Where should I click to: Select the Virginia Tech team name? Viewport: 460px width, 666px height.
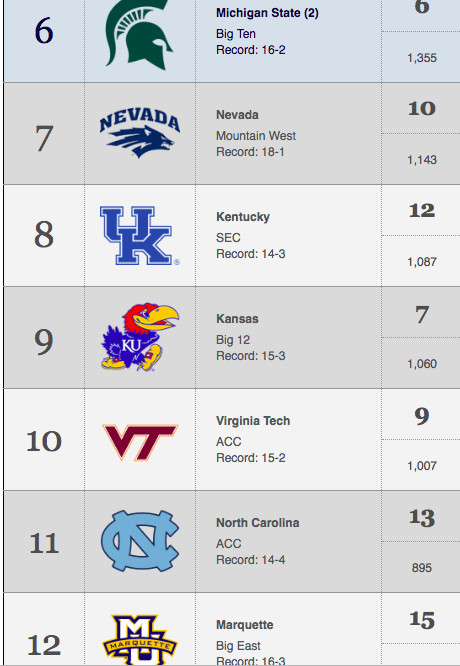(253, 420)
